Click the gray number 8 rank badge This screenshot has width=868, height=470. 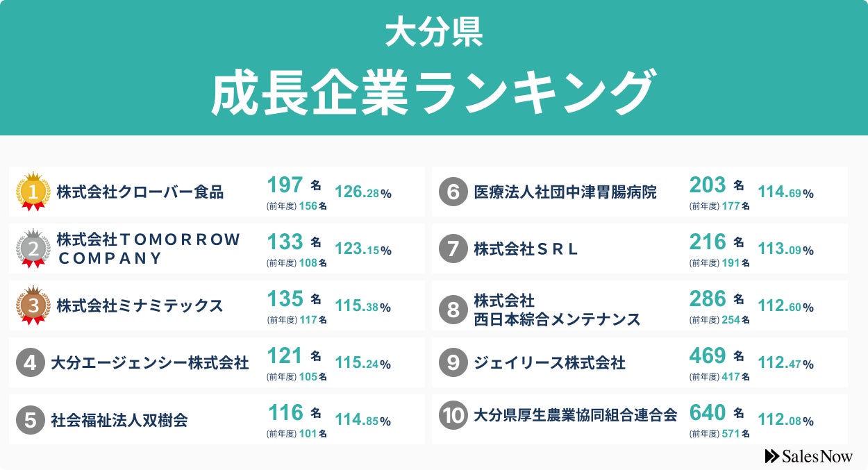click(x=453, y=310)
